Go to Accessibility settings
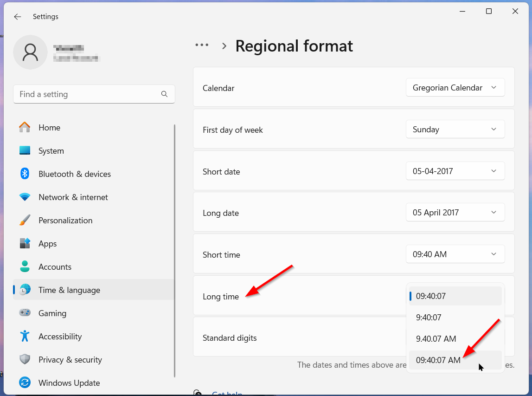Image resolution: width=532 pixels, height=396 pixels. (x=94, y=336)
